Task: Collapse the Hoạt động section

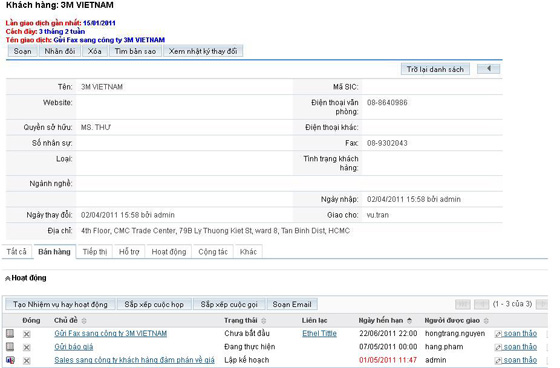Action: point(8,278)
